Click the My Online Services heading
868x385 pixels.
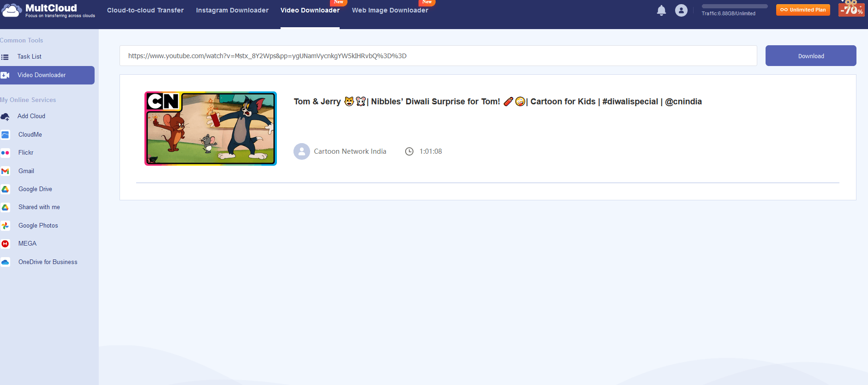[x=28, y=100]
